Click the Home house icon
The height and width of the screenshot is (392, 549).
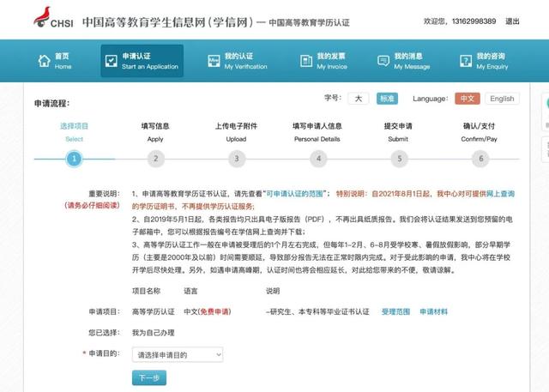pos(44,61)
